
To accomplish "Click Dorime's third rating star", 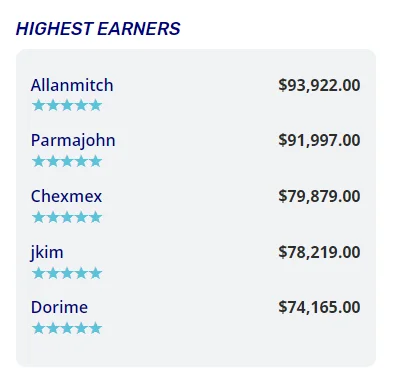I will [x=67, y=328].
